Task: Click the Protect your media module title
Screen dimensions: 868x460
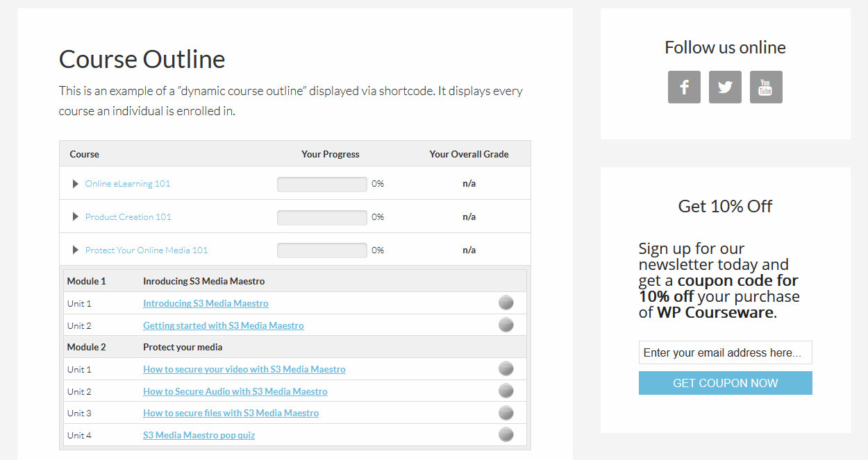Action: tap(184, 347)
